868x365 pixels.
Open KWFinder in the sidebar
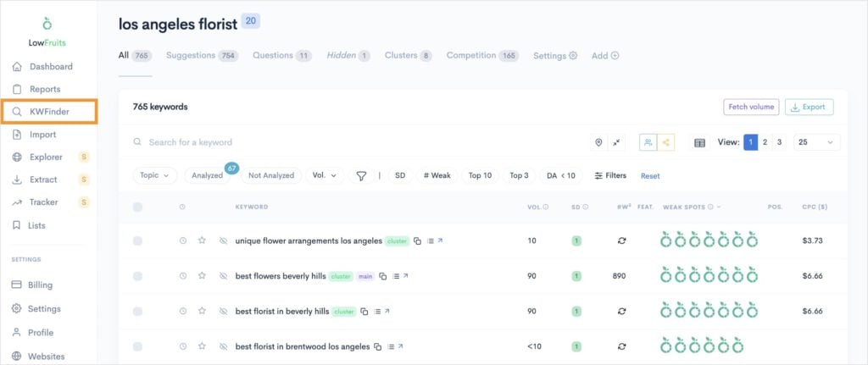click(48, 112)
